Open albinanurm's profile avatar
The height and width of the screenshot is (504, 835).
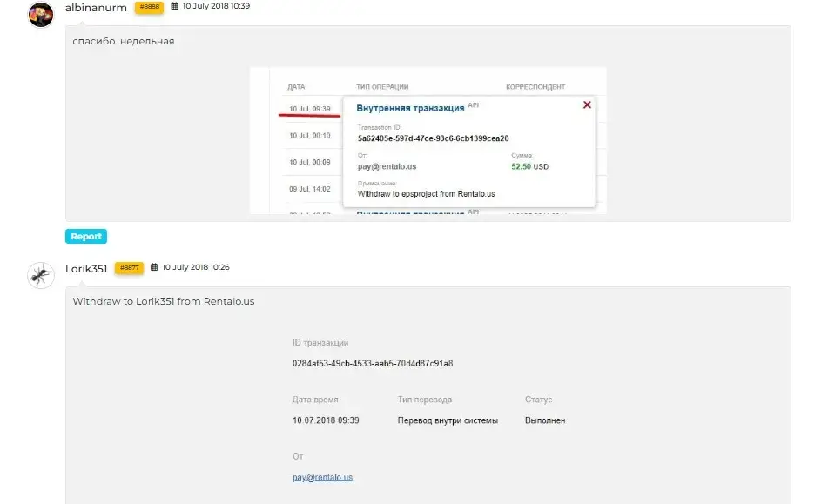pyautogui.click(x=40, y=14)
